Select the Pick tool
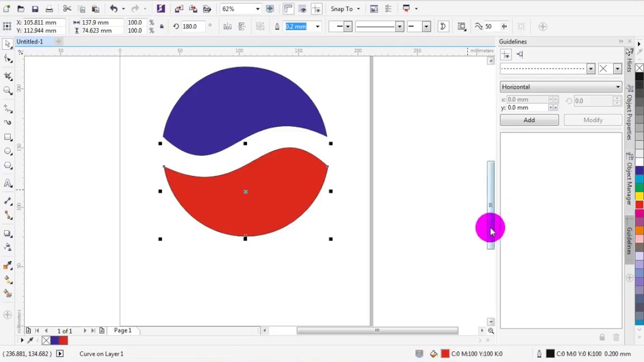The width and height of the screenshot is (644, 362). (8, 44)
